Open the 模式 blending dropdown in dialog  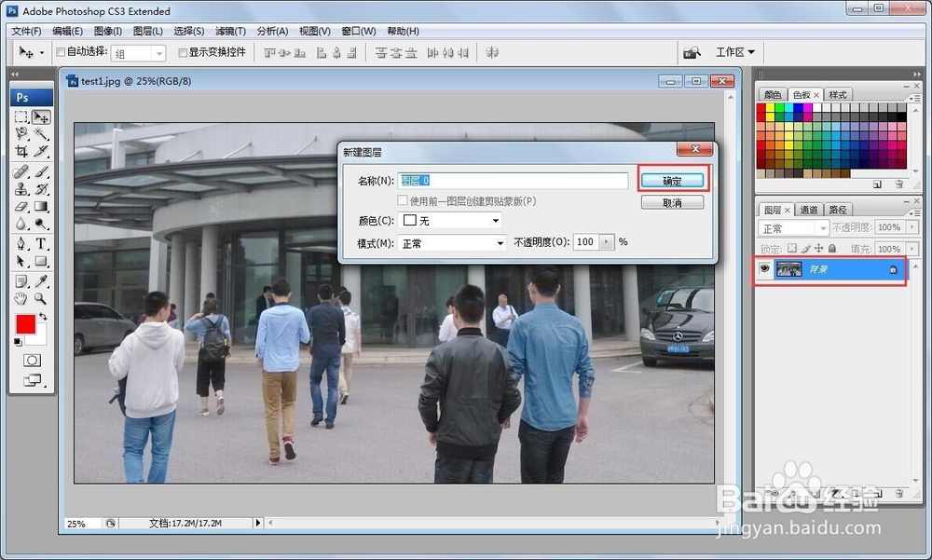[x=452, y=242]
